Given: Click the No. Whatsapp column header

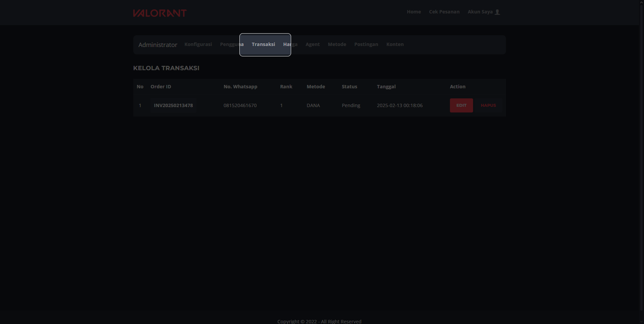Looking at the screenshot, I should point(240,87).
